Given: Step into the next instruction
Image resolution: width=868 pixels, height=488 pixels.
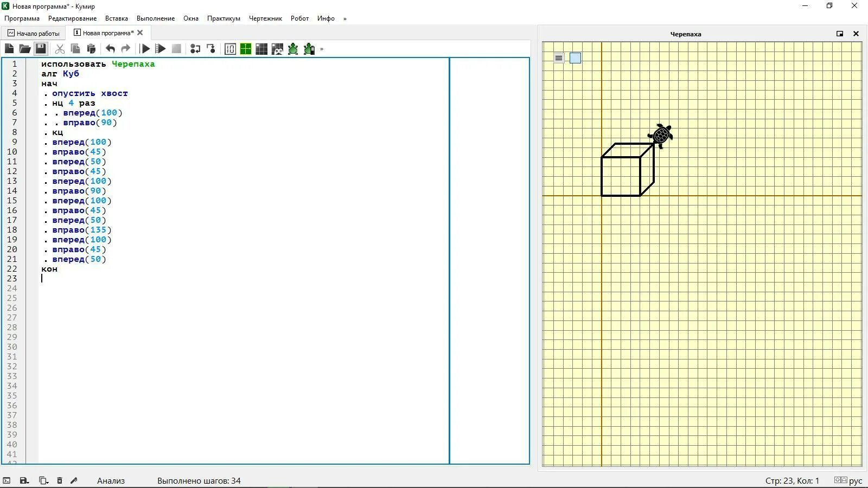Looking at the screenshot, I should click(211, 49).
